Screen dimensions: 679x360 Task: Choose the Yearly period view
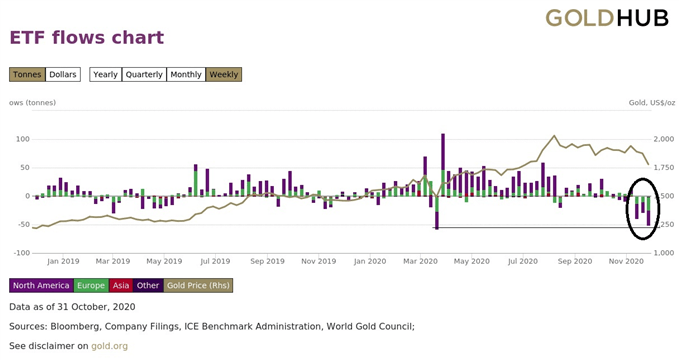(105, 75)
